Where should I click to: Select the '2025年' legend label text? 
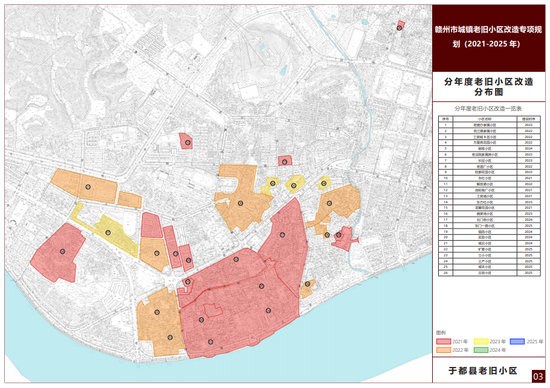click(x=535, y=342)
